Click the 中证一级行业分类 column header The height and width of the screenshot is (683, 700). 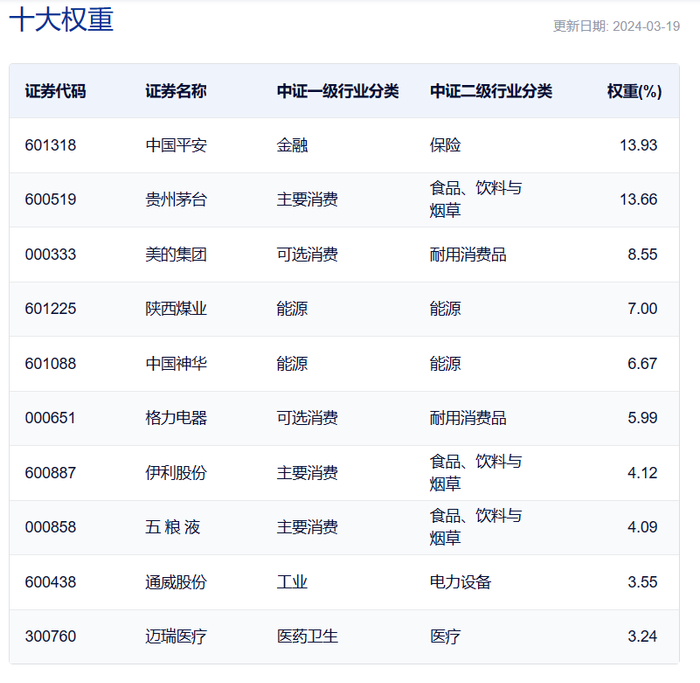[x=338, y=91]
